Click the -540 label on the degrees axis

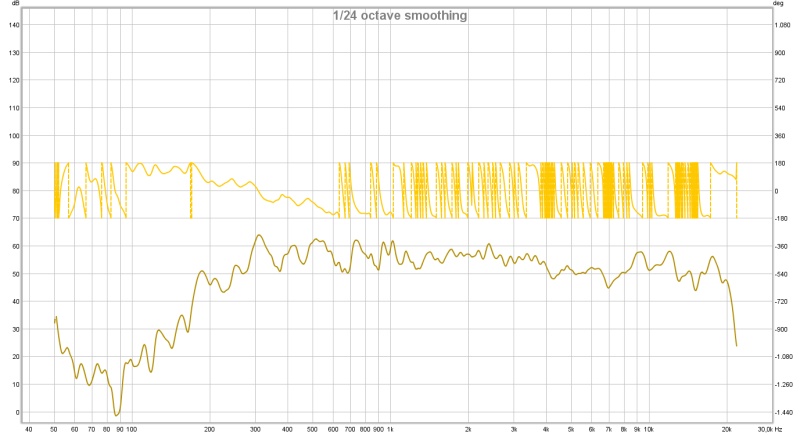tap(781, 274)
